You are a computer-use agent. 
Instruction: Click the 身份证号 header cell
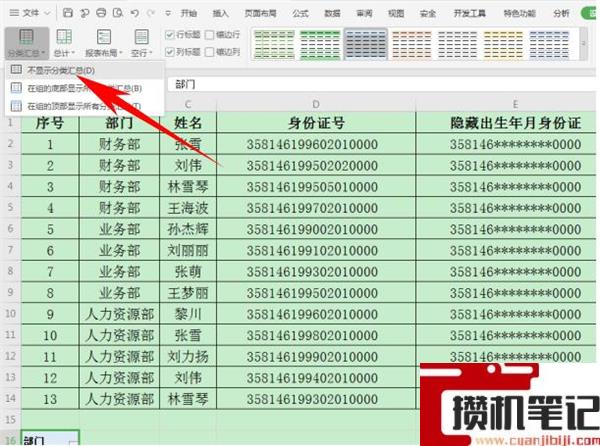click(x=316, y=123)
